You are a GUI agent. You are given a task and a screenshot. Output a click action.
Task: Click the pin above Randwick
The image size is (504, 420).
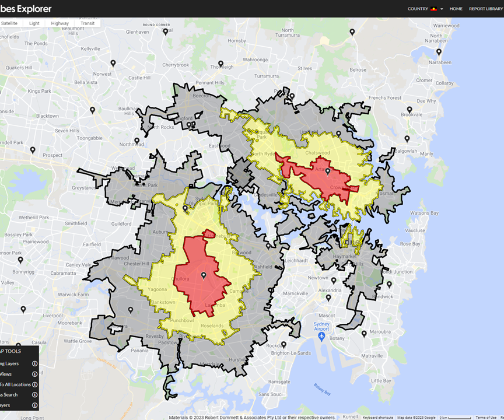pos(389,285)
